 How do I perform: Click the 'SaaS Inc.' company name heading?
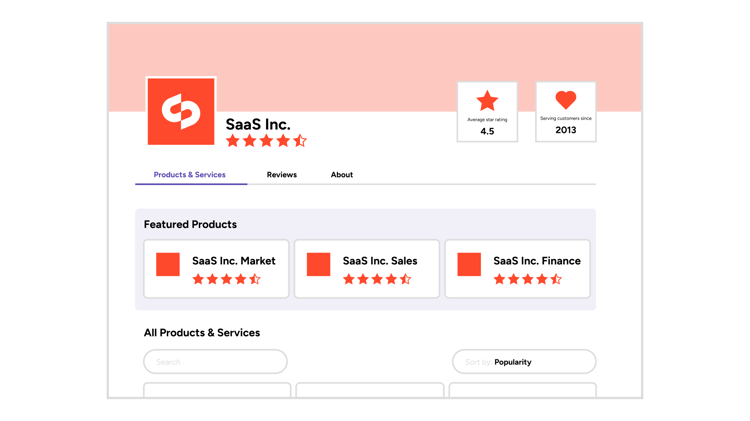coord(258,124)
